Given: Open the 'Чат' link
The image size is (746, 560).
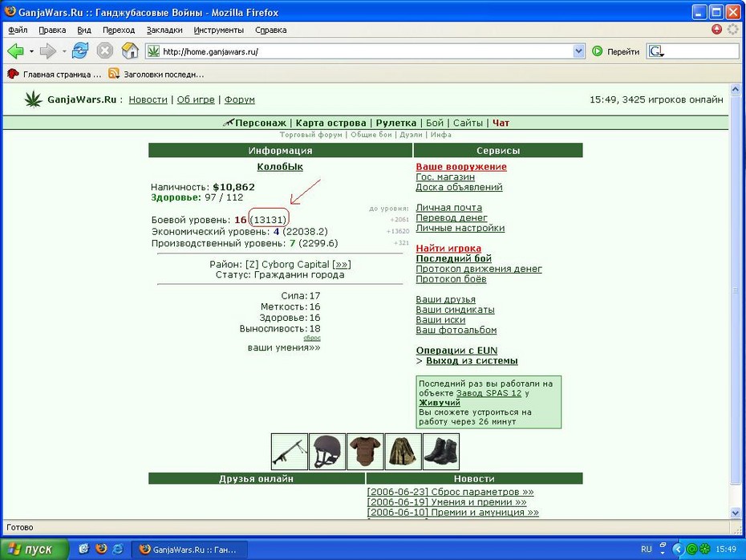Looking at the screenshot, I should click(501, 123).
